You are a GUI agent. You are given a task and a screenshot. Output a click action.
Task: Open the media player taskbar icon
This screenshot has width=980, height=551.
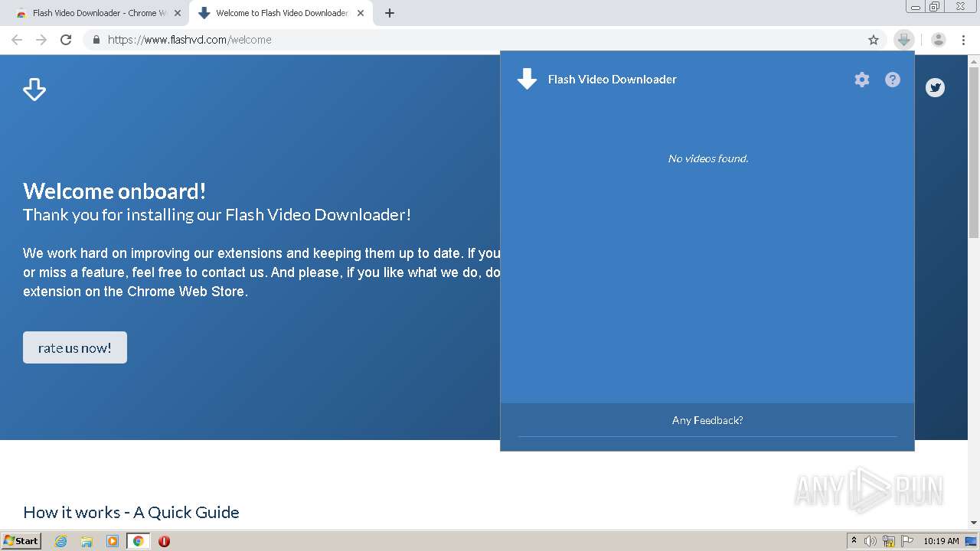[113, 541]
